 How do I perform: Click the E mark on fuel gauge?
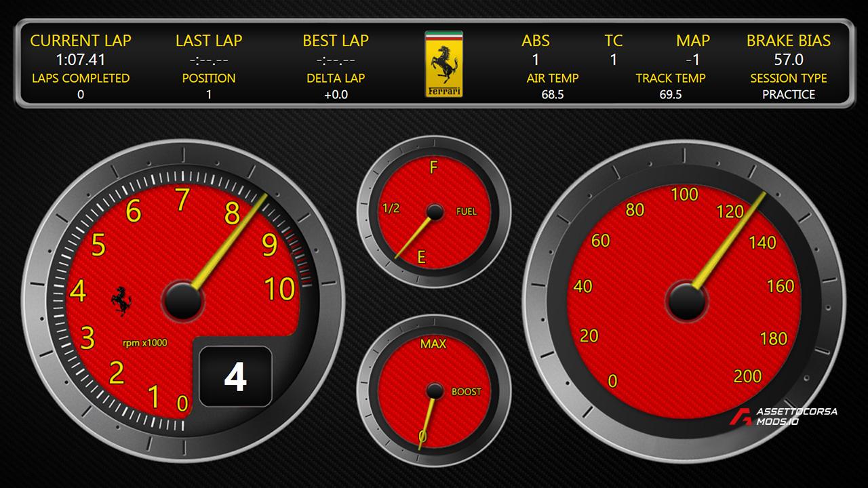(x=422, y=257)
